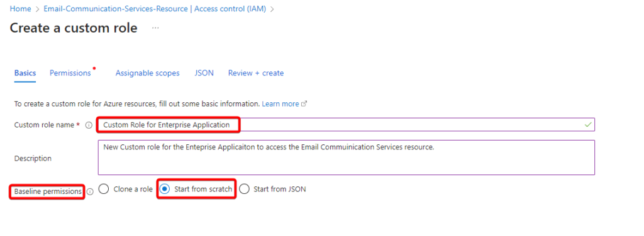The width and height of the screenshot is (644, 236).
Task: Select the Start from JSON radio button
Action: [x=245, y=190]
